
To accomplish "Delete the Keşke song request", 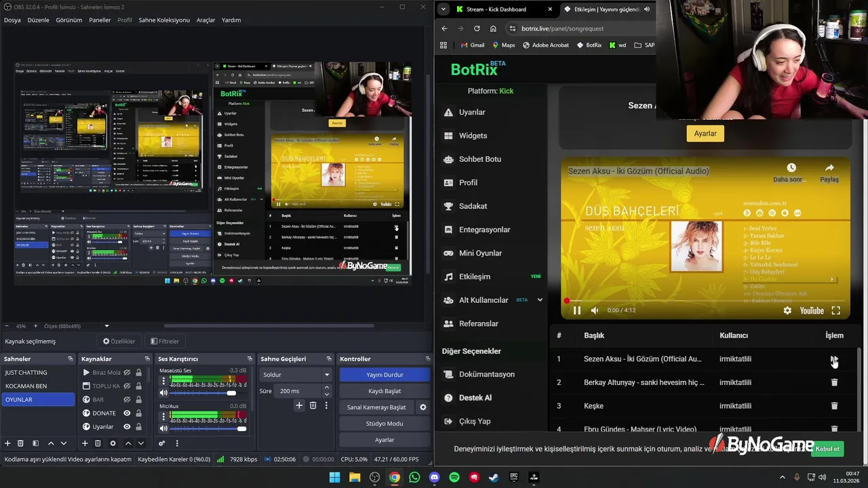I will click(x=834, y=406).
